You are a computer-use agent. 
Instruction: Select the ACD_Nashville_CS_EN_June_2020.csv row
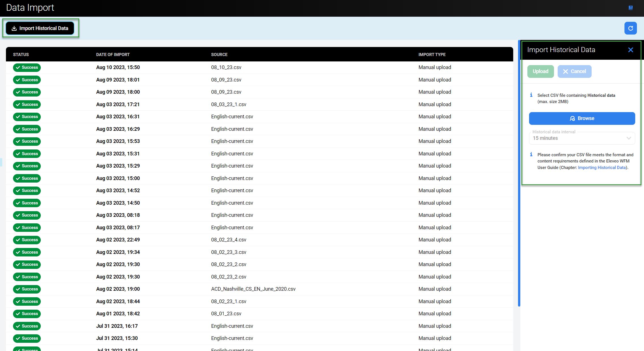click(x=253, y=289)
